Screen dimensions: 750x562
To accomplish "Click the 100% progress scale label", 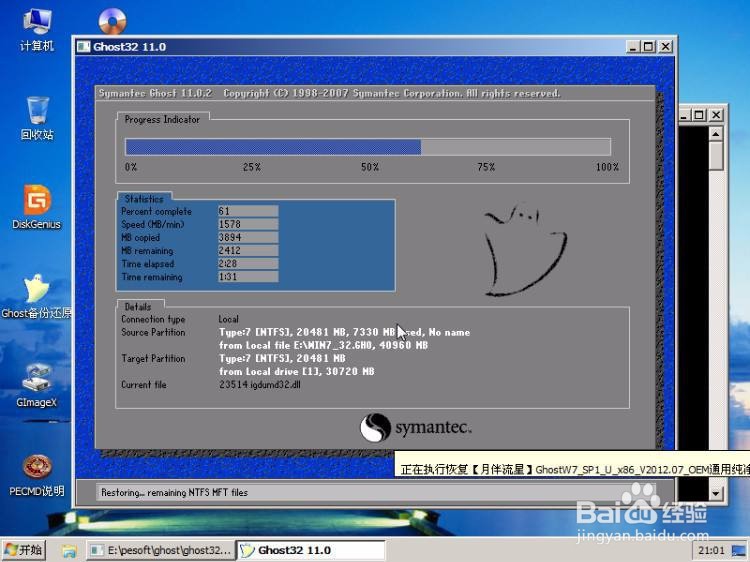I will (607, 167).
